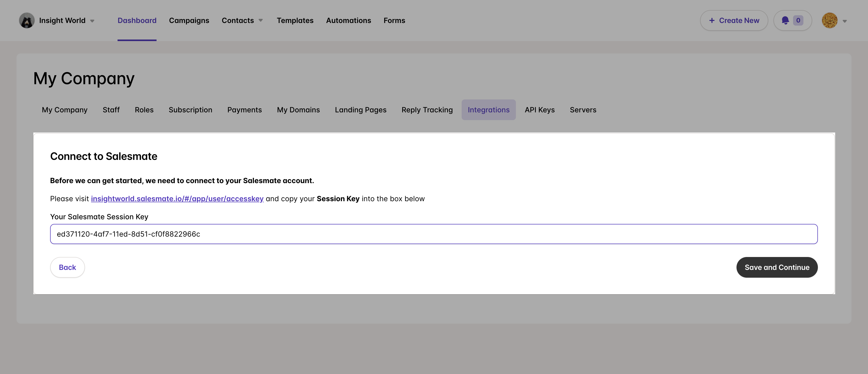Expand the Contacts dropdown arrow
Image resolution: width=868 pixels, height=374 pixels.
point(260,21)
